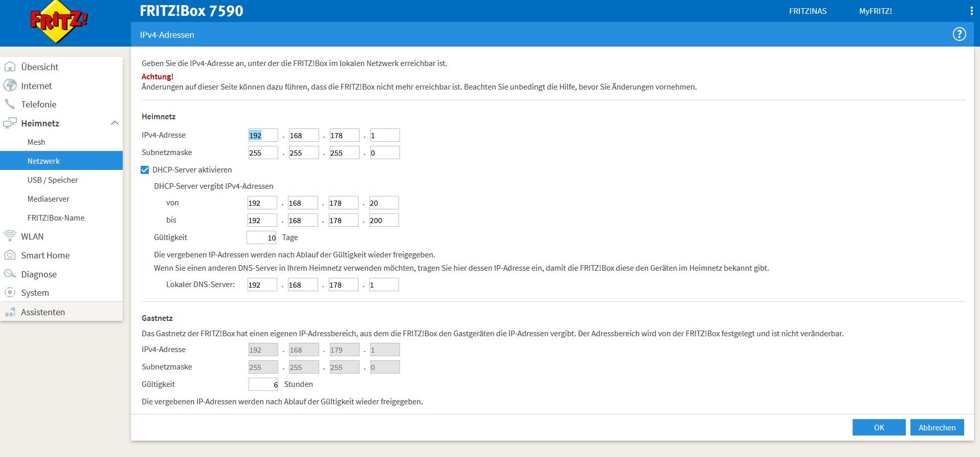Click Heimnetz IPv4-Adresse third octet 178
Image resolution: width=980 pixels, height=457 pixels.
[344, 135]
